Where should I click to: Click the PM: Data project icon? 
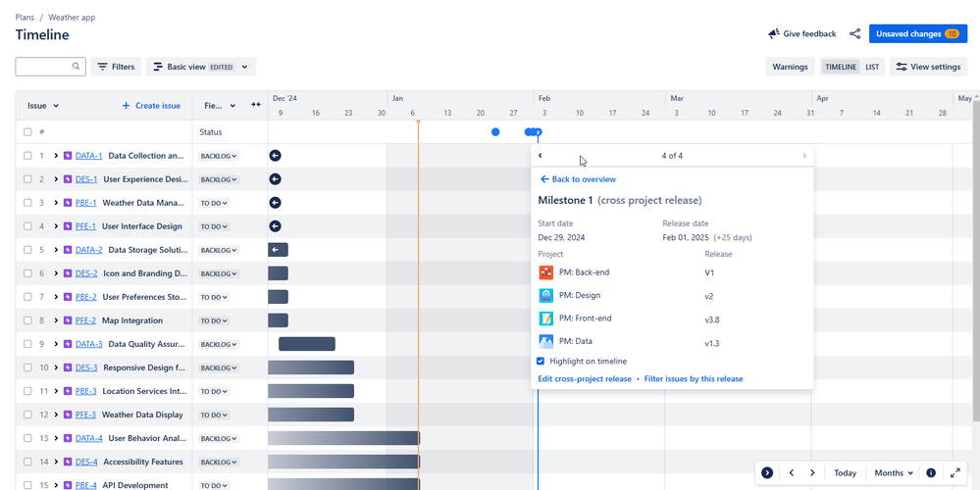[x=546, y=341]
